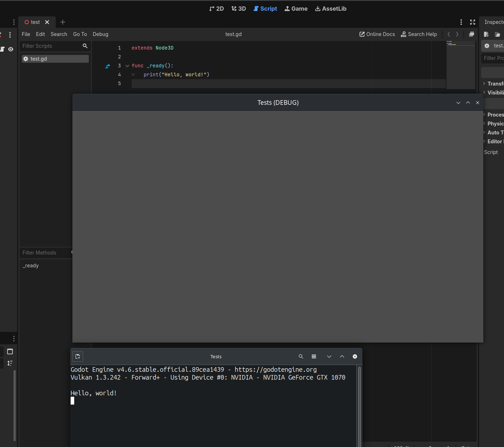This screenshot has width=504, height=447.
Task: Open the terminal hamburger menu
Action: (314, 356)
